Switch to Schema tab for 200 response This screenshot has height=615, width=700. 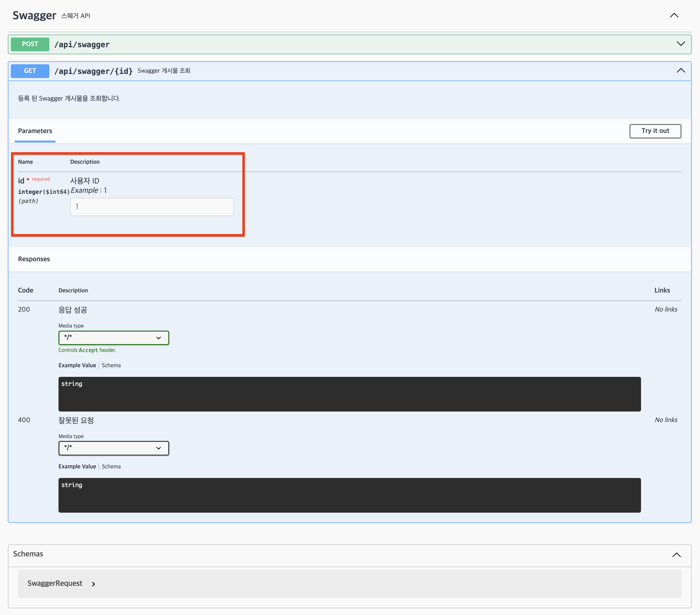click(111, 365)
